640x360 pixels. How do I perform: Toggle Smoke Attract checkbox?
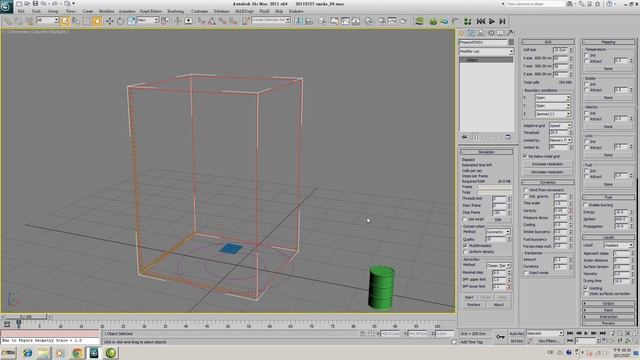[x=587, y=90]
